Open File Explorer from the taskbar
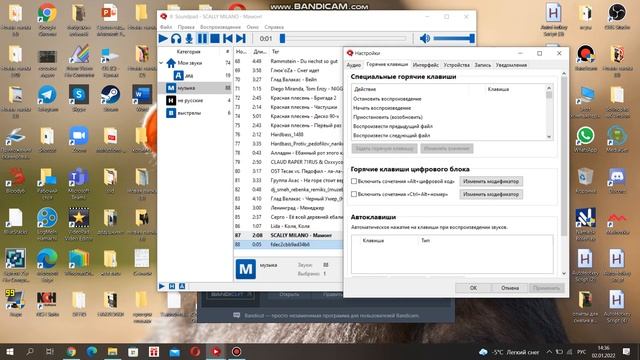 pyautogui.click(x=112, y=351)
